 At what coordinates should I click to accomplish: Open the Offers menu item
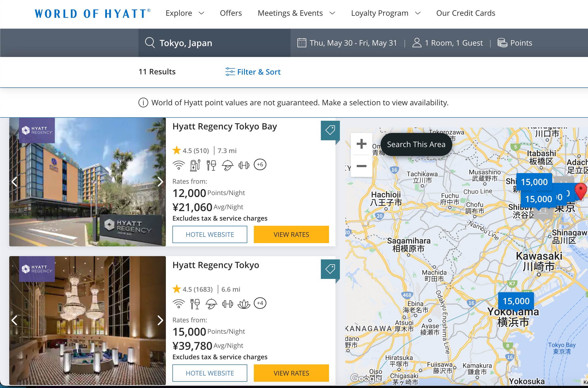coord(230,13)
